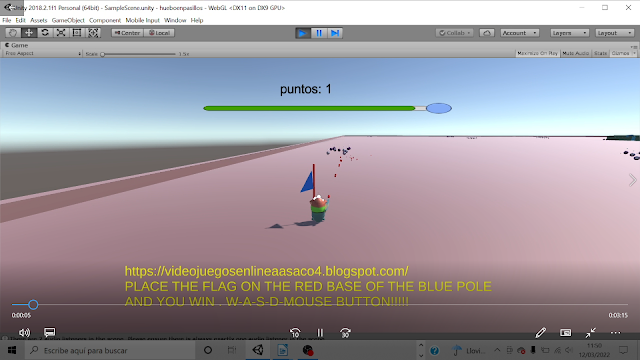Pause the video playback
640x360 pixels.
[320, 333]
